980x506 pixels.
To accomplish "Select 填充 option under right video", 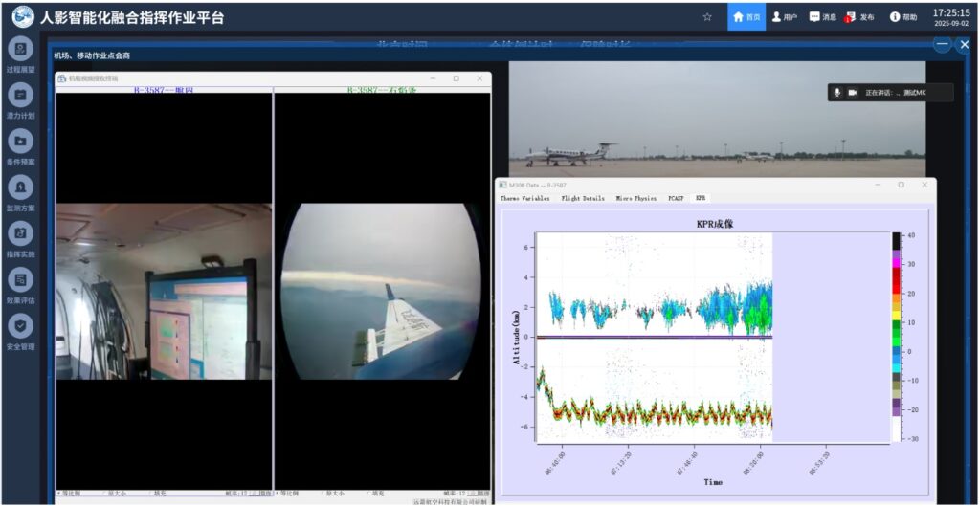I will [375, 494].
